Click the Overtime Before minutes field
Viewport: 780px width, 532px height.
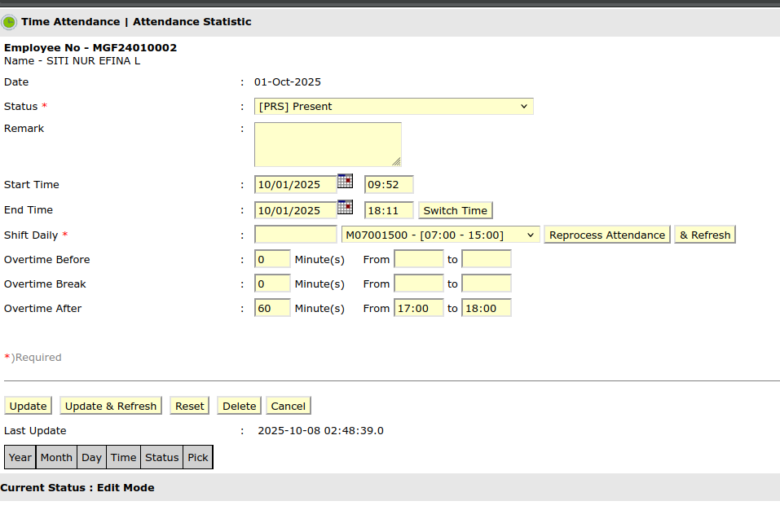tap(272, 260)
